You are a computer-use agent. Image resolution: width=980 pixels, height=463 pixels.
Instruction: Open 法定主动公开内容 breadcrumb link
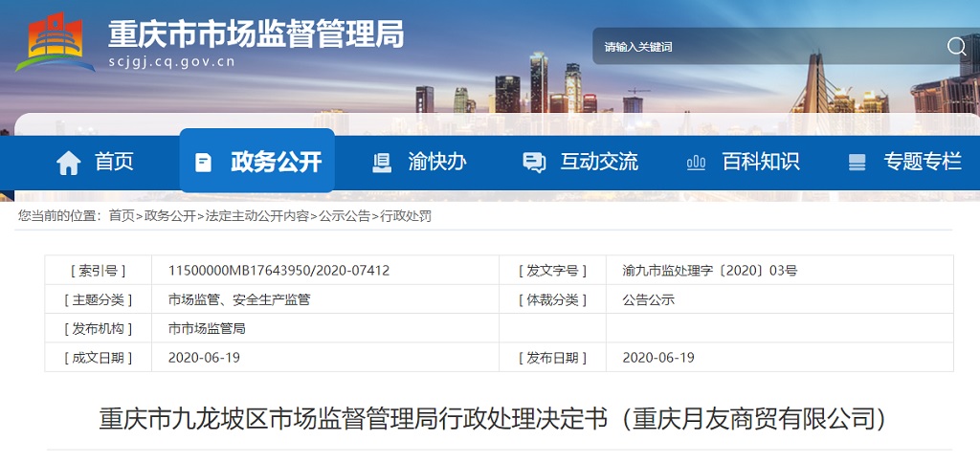[256, 216]
